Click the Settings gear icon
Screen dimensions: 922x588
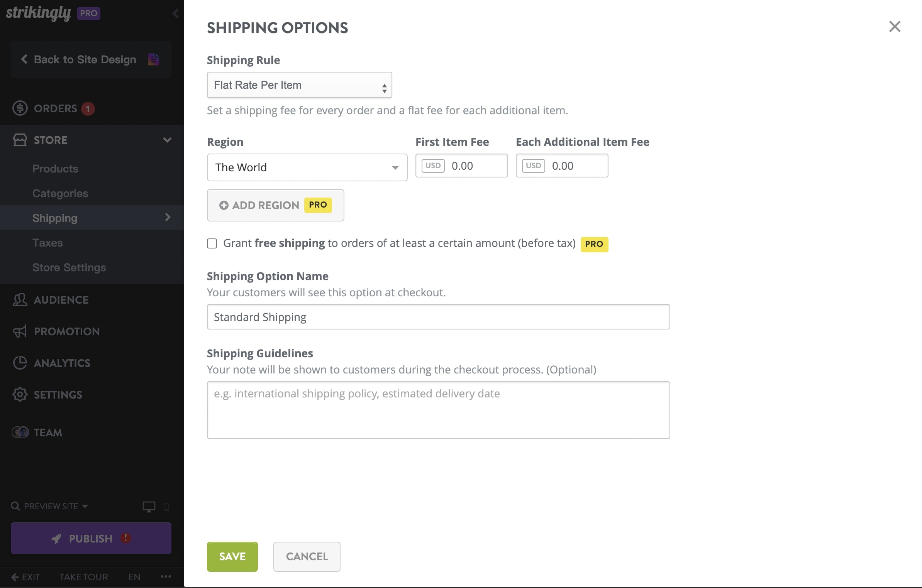point(20,394)
